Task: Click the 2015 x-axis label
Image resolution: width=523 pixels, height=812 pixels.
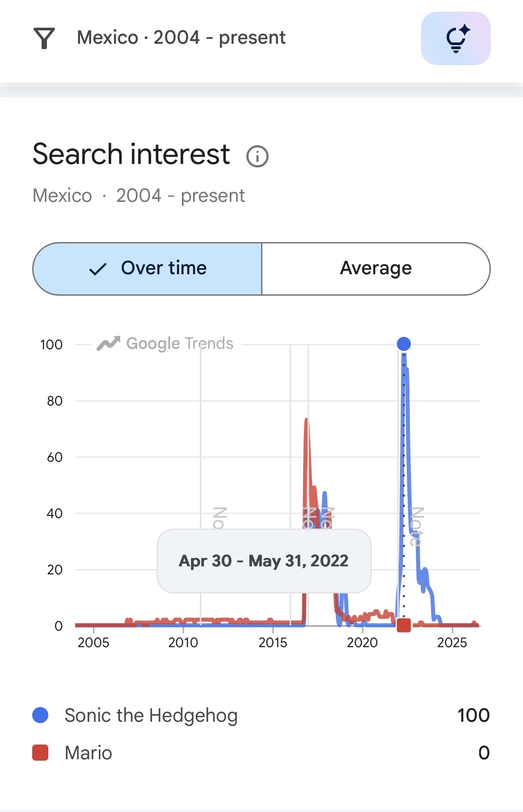Action: click(x=273, y=642)
